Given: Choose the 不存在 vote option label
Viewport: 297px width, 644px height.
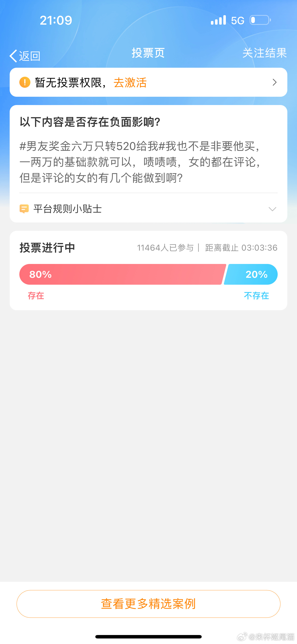Looking at the screenshot, I should (x=256, y=296).
